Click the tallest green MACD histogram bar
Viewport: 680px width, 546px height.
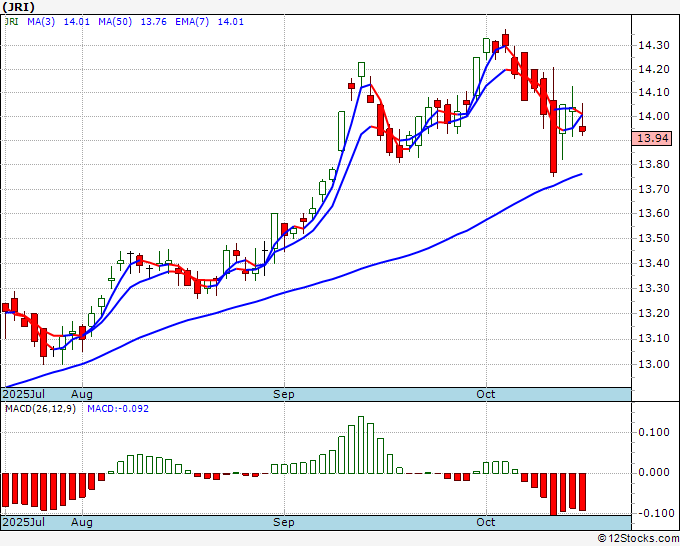tap(361, 445)
